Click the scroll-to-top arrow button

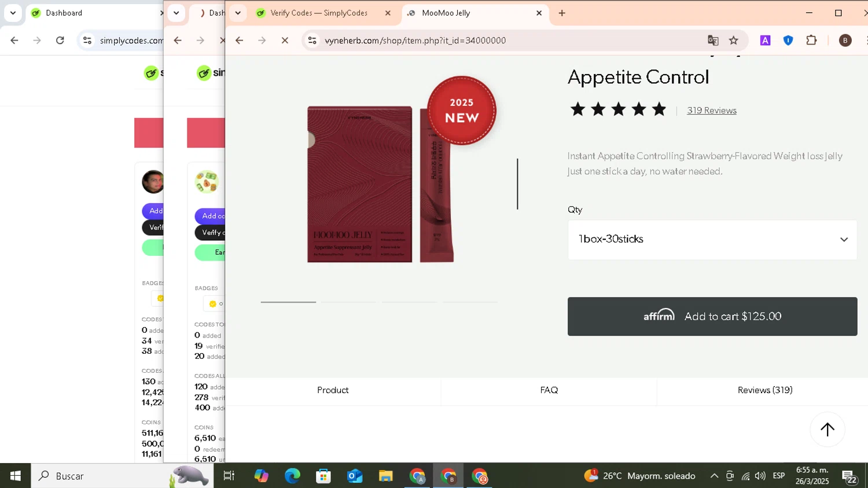[827, 430]
